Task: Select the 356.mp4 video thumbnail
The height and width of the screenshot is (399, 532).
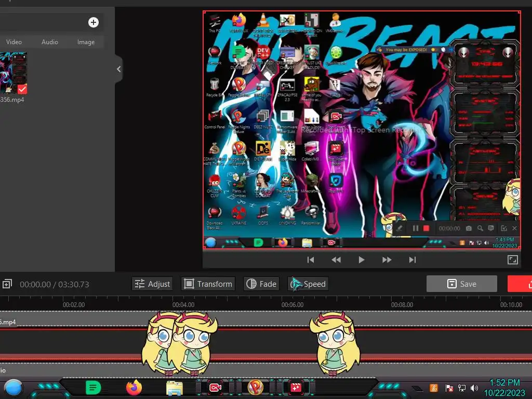Action: [x=13, y=73]
